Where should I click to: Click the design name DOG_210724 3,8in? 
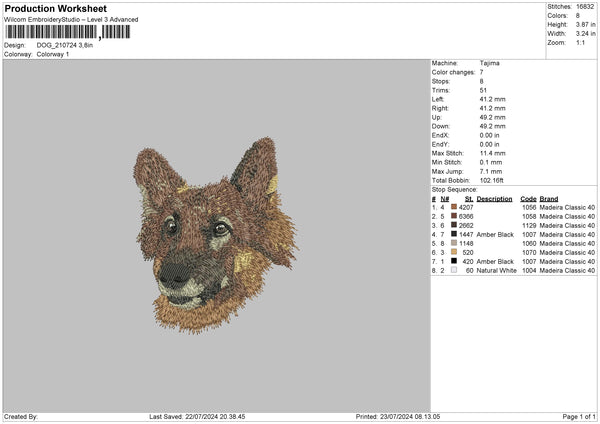(x=65, y=45)
